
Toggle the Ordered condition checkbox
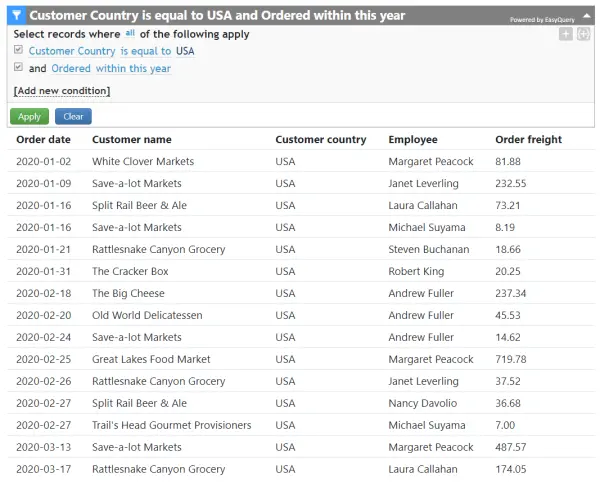point(19,68)
